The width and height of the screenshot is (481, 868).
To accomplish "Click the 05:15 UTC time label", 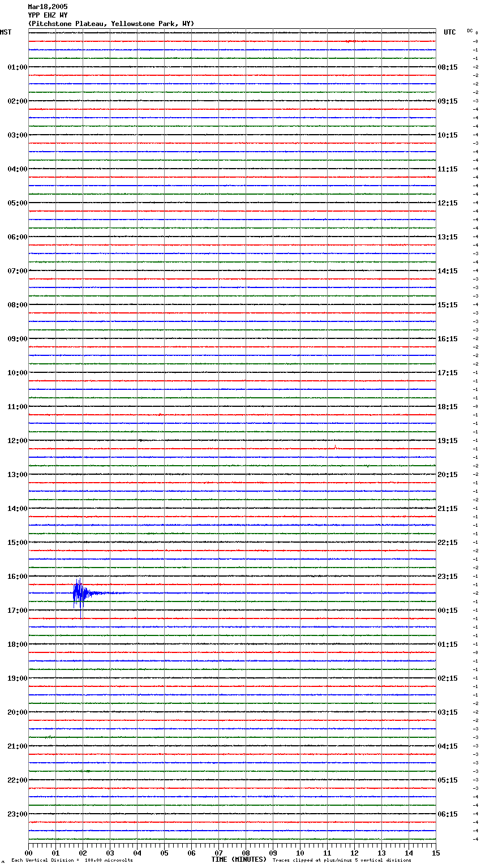I will click(x=448, y=780).
